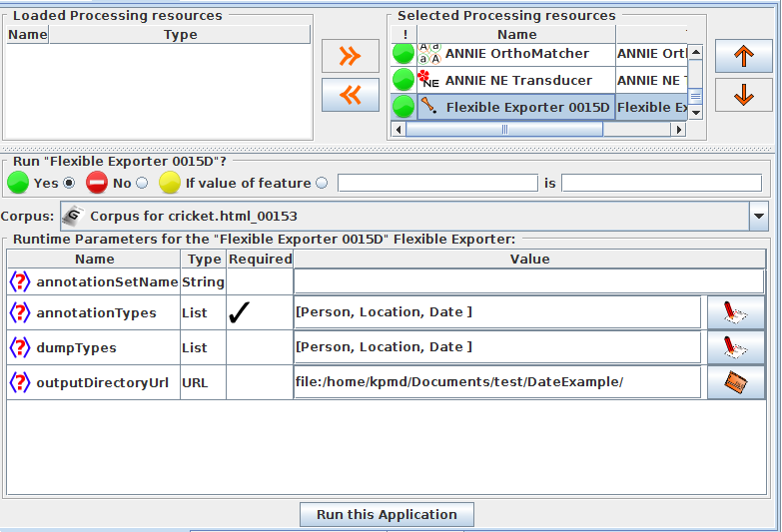Click the remove resource left double-arrow button

[350, 95]
